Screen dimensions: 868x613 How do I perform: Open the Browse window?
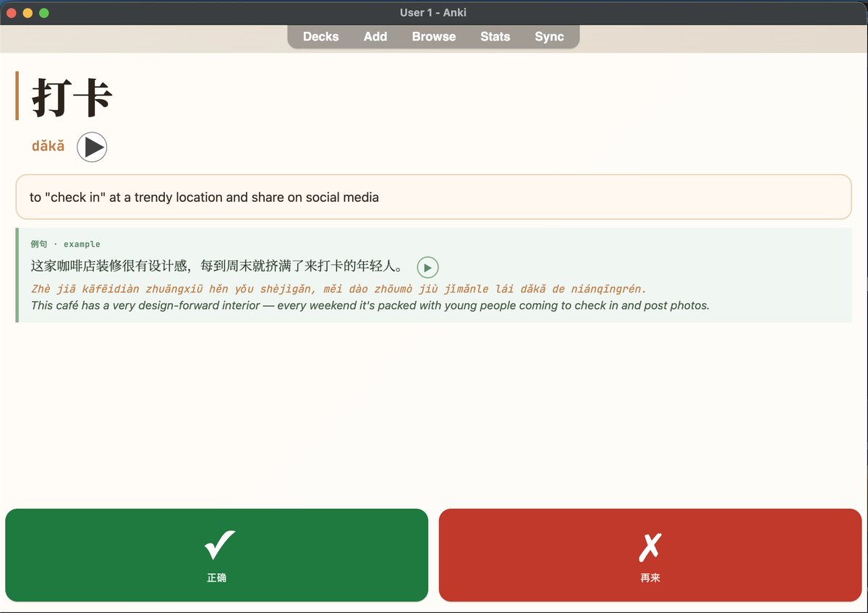click(433, 36)
